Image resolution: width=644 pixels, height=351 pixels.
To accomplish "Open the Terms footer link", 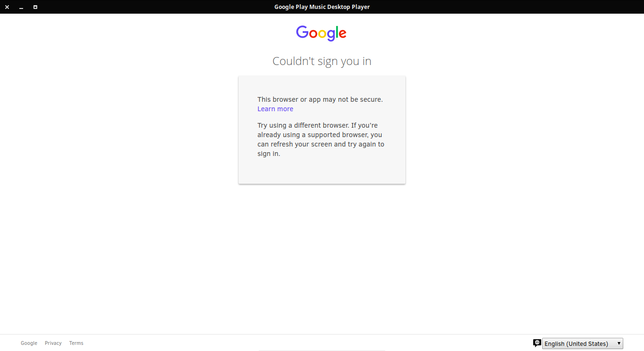I will pyautogui.click(x=76, y=343).
